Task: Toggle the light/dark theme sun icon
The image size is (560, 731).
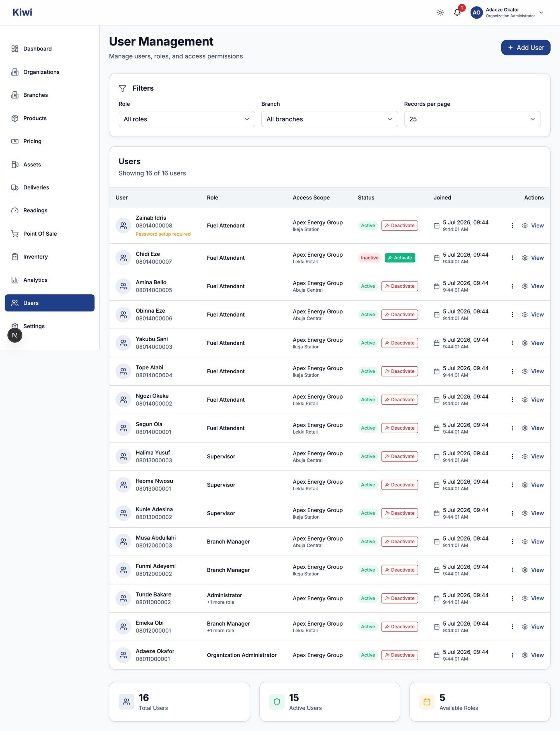Action: [440, 12]
